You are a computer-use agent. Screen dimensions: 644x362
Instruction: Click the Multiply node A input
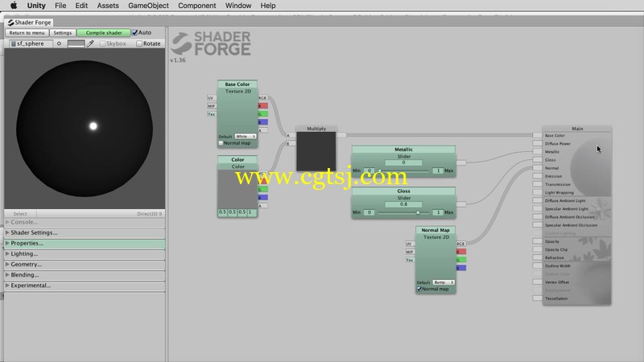(x=290, y=135)
